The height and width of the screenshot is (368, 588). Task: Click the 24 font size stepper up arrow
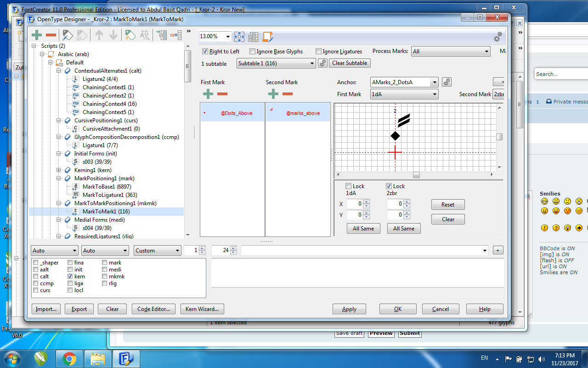click(233, 248)
